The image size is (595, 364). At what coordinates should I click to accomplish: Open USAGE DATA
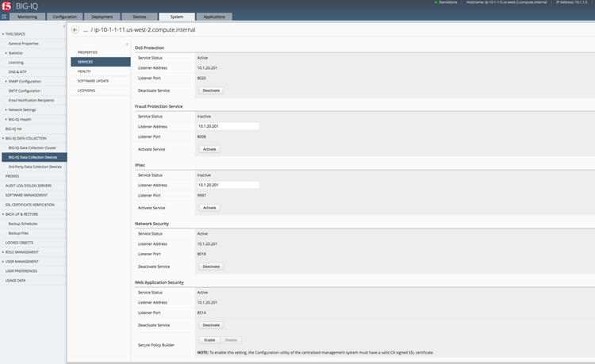pos(16,281)
